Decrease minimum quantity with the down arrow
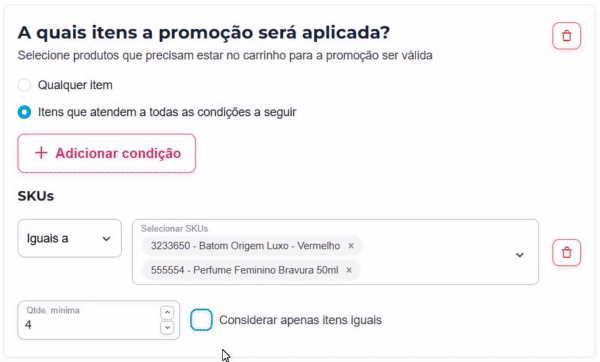This screenshot has width=600, height=362. coord(167,328)
